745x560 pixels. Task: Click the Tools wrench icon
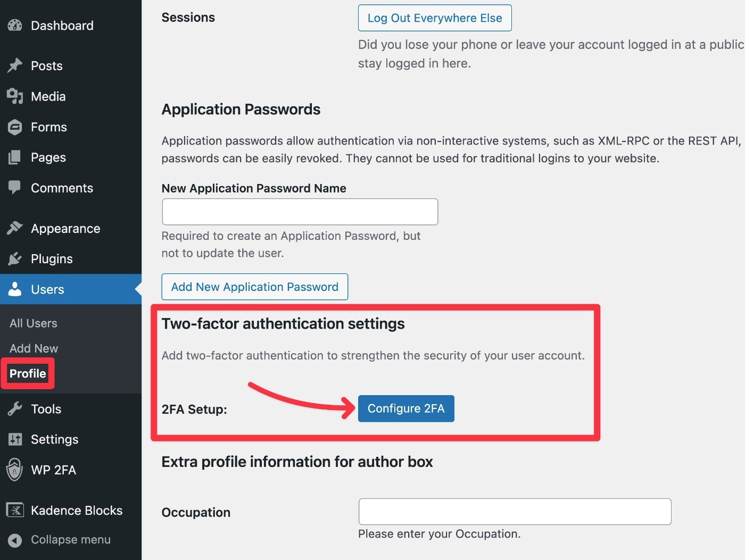pyautogui.click(x=15, y=408)
